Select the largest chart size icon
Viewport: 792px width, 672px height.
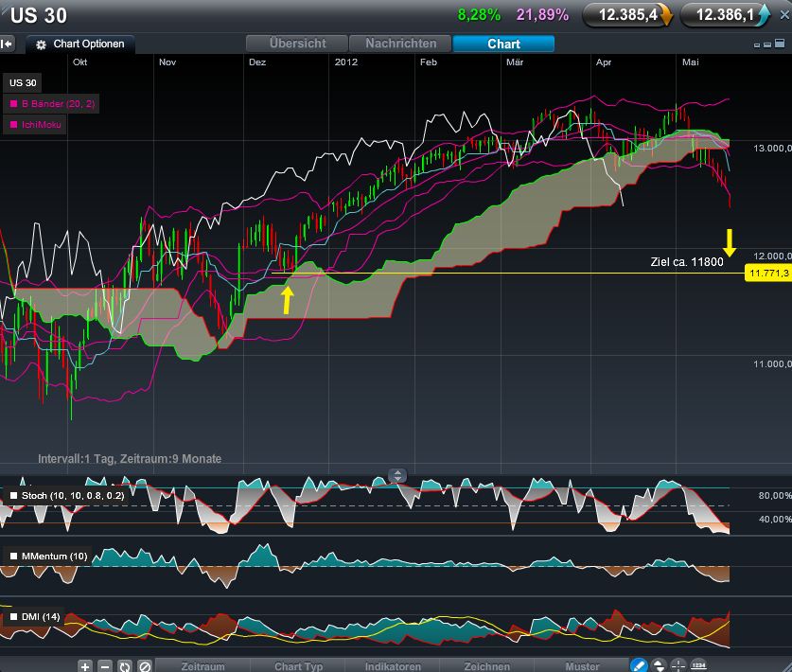(780, 43)
